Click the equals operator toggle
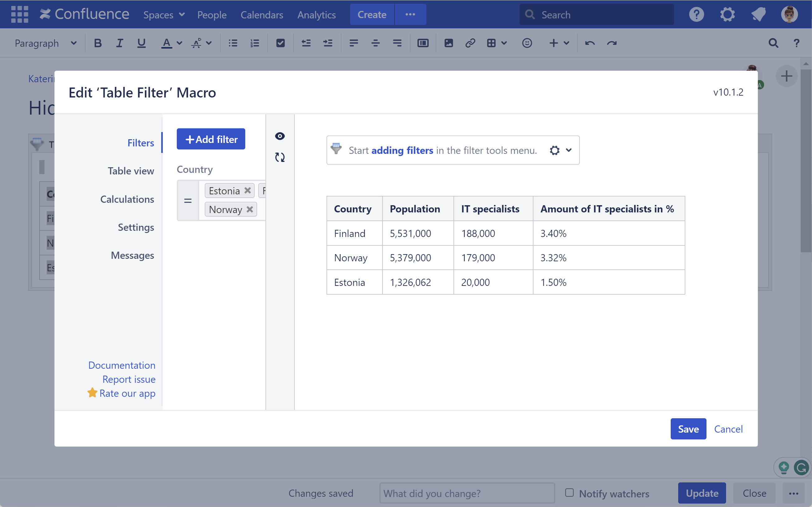Screen dimensions: 812x507 188,201
